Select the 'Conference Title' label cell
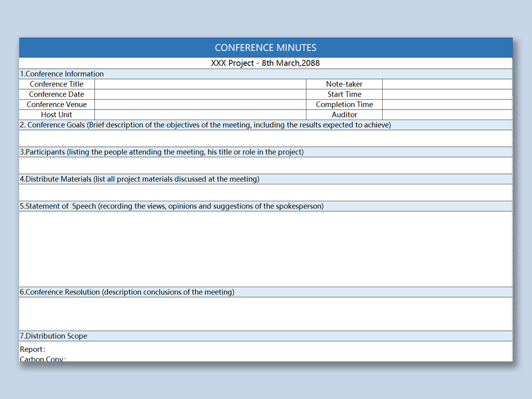Image resolution: width=532 pixels, height=399 pixels. (x=57, y=84)
